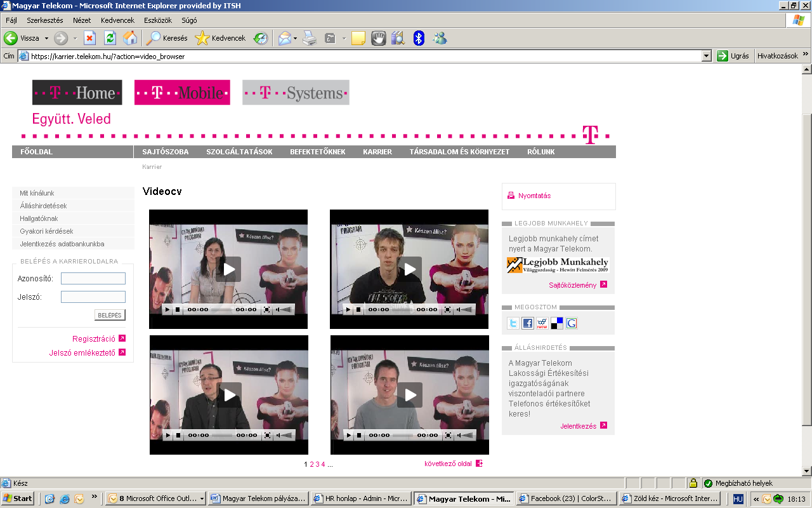
Task: Share page on Delicious
Action: coord(557,323)
